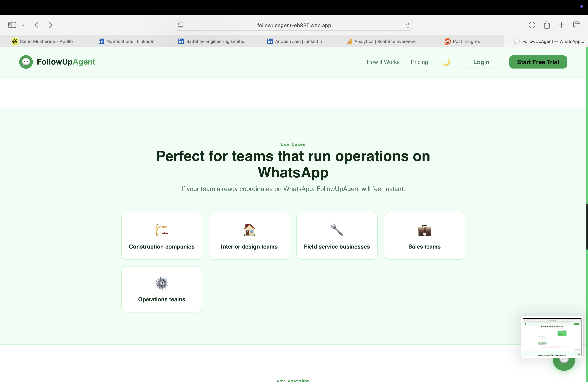588x382 pixels.
Task: Click the page vertical scrollbar thumb
Action: click(x=587, y=227)
